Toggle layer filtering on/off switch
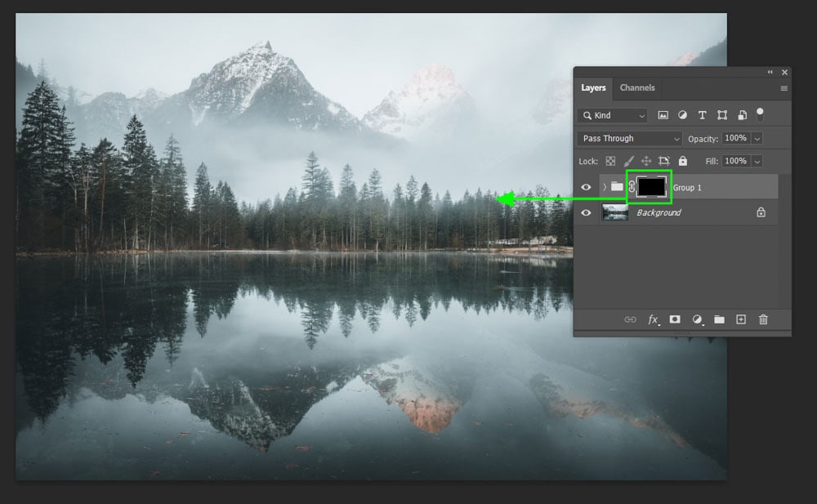The width and height of the screenshot is (817, 504). pyautogui.click(x=760, y=114)
